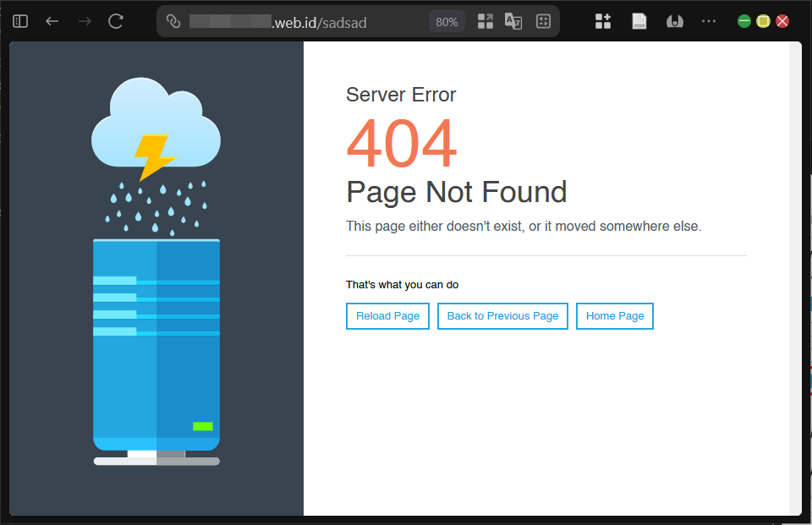Screen dimensions: 812x525
Task: Open the three-dot browser menu
Action: point(709,21)
